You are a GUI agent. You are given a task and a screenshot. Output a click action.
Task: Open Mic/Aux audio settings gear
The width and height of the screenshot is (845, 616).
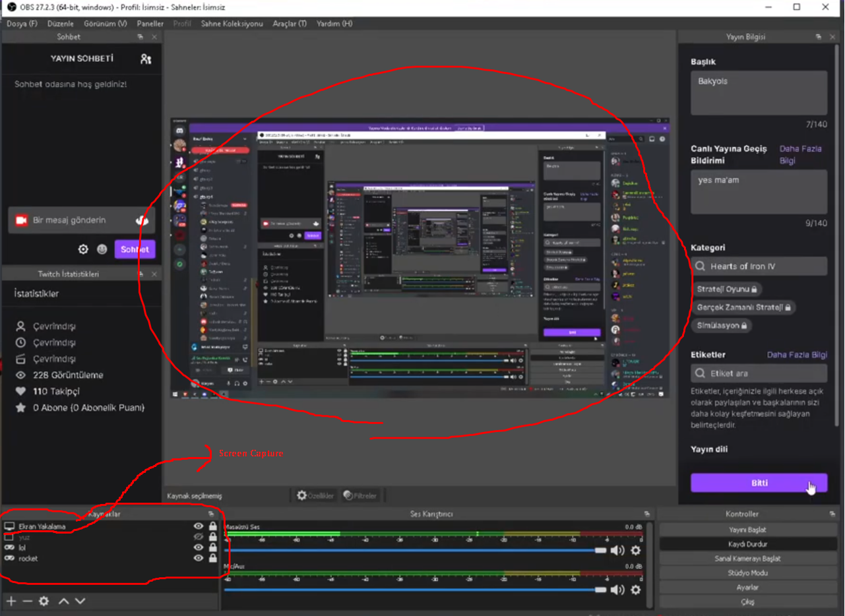point(635,590)
